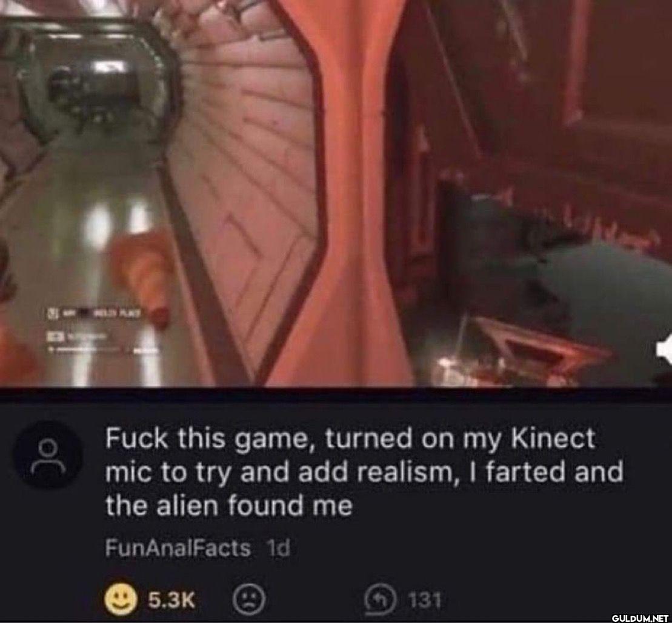The image size is (672, 623).
Task: Click the comment text about Kinect mic
Action: tap(364, 472)
